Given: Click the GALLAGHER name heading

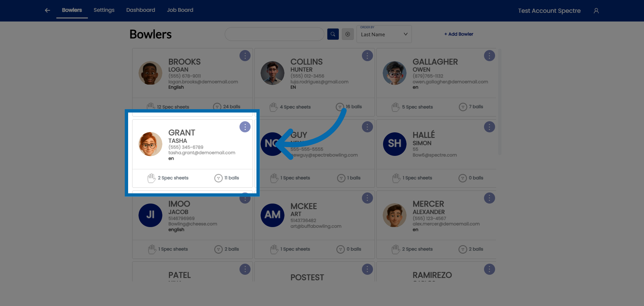Looking at the screenshot, I should pos(435,62).
